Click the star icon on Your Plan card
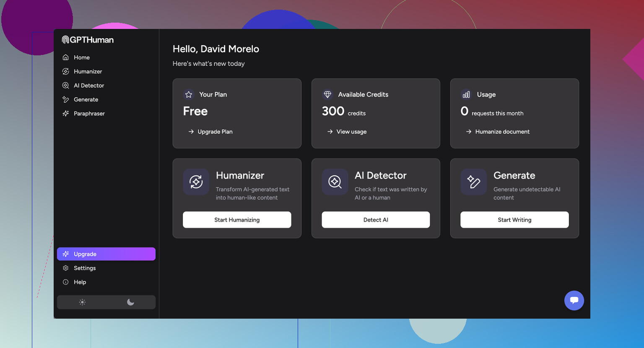 [x=188, y=94]
